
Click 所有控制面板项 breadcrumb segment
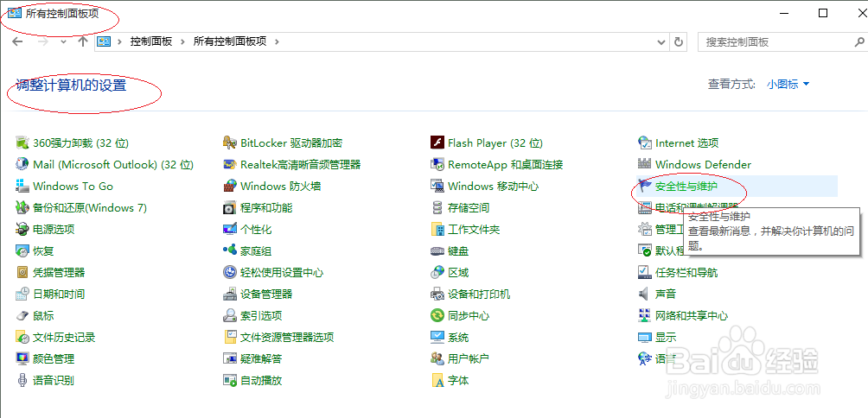[230, 41]
